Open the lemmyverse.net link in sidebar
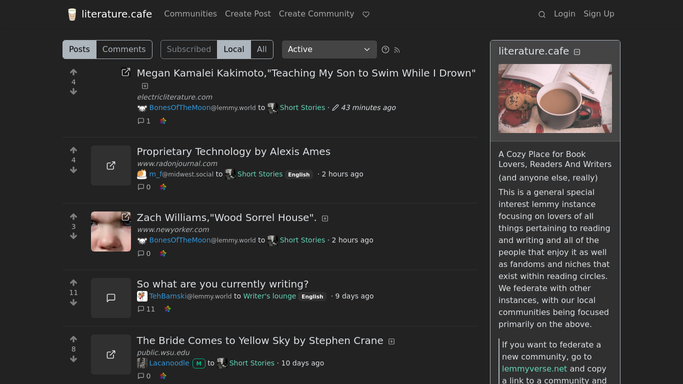 (534, 369)
